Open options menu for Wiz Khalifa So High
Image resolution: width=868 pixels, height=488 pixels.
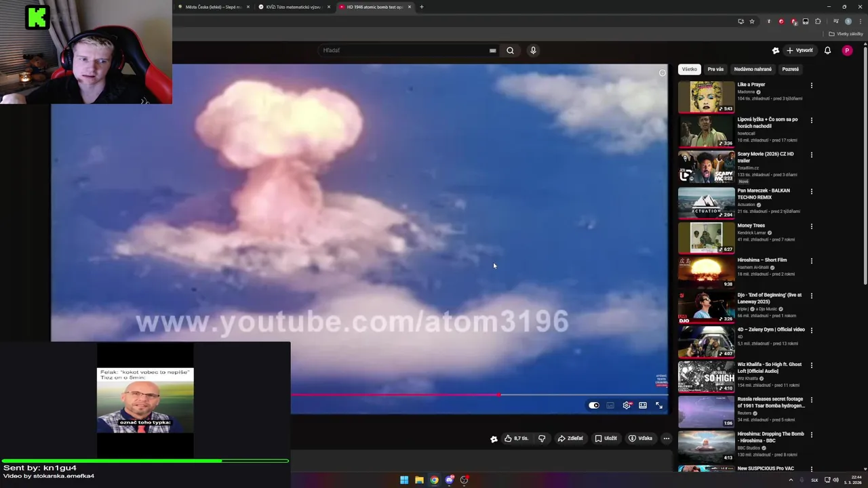click(811, 365)
